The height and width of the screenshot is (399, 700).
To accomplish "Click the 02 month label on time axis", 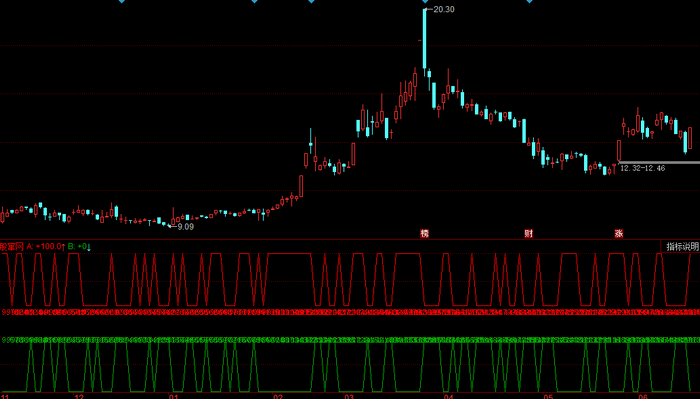I will tap(278, 396).
